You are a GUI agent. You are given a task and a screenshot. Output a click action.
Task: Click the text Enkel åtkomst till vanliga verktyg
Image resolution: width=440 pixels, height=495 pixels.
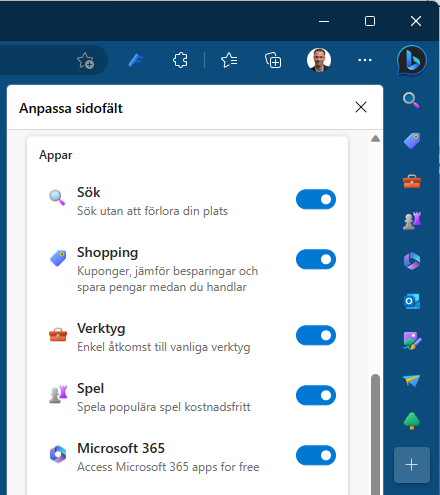pyautogui.click(x=164, y=347)
